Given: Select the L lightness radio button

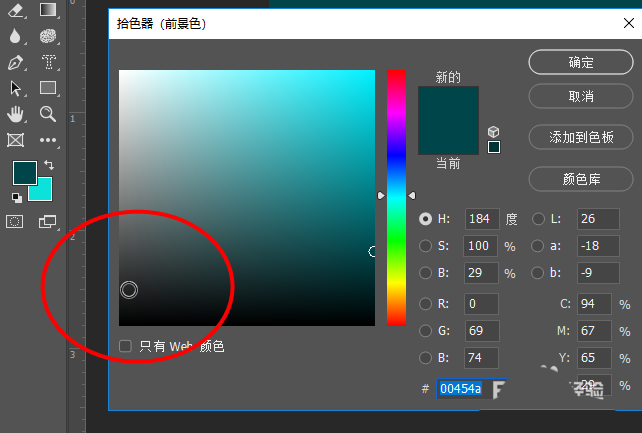Looking at the screenshot, I should point(538,219).
